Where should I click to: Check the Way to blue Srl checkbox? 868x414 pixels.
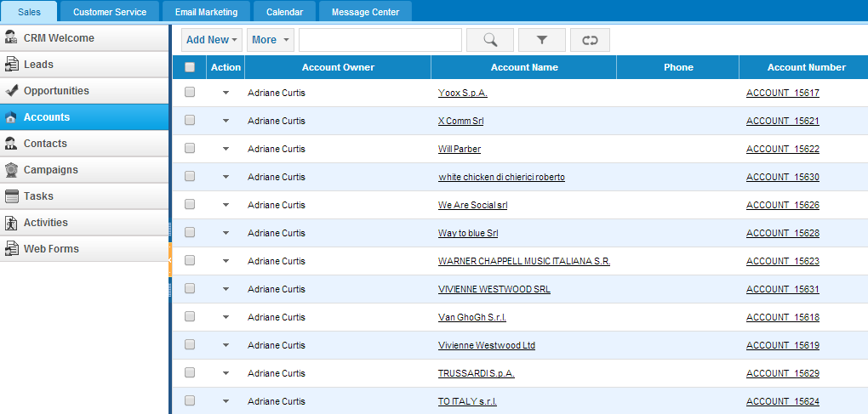coord(190,233)
